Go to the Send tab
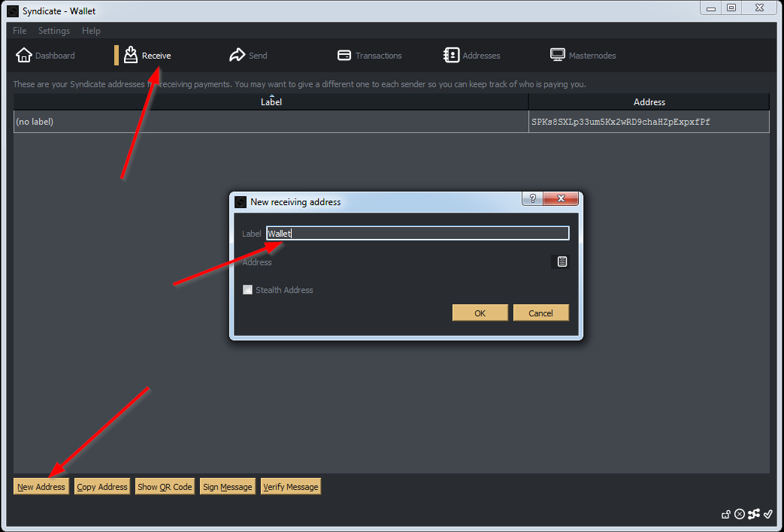Viewport: 784px width, 532px height. tap(249, 56)
